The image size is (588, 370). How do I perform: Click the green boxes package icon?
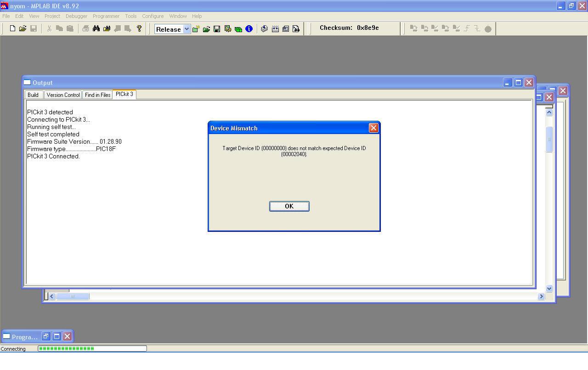point(238,29)
